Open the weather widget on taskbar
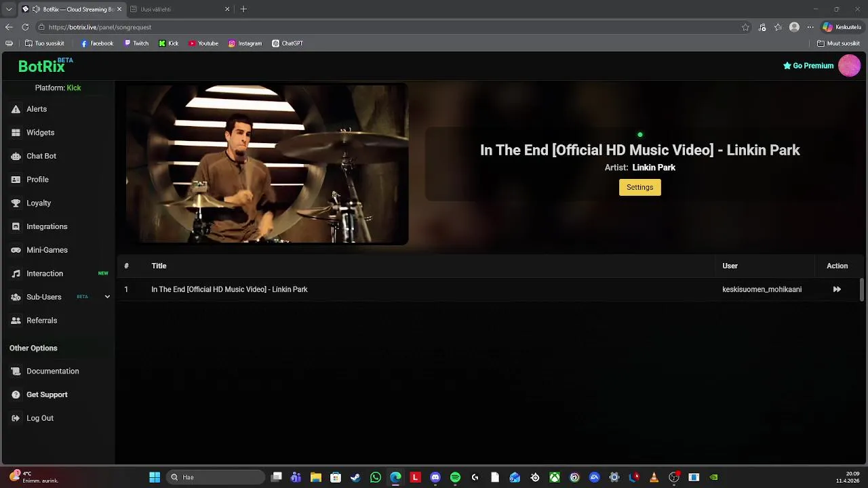868x488 pixels. pos(33,477)
